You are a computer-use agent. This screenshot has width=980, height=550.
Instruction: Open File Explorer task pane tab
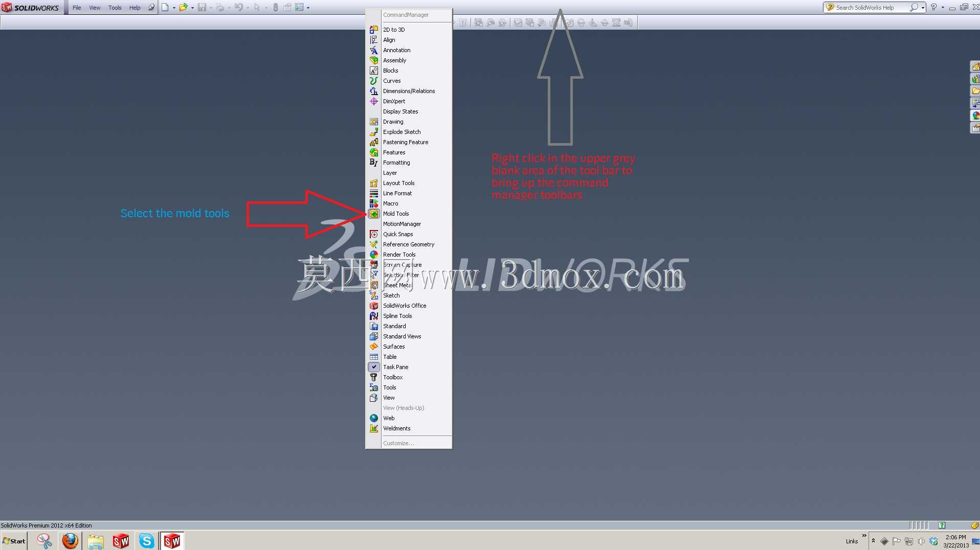tap(975, 91)
